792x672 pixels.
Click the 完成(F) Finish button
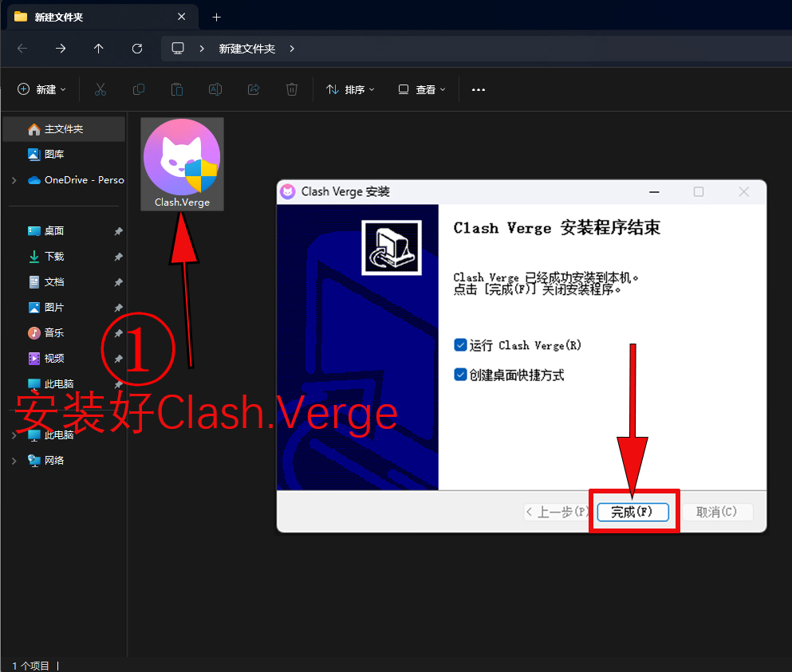[632, 512]
